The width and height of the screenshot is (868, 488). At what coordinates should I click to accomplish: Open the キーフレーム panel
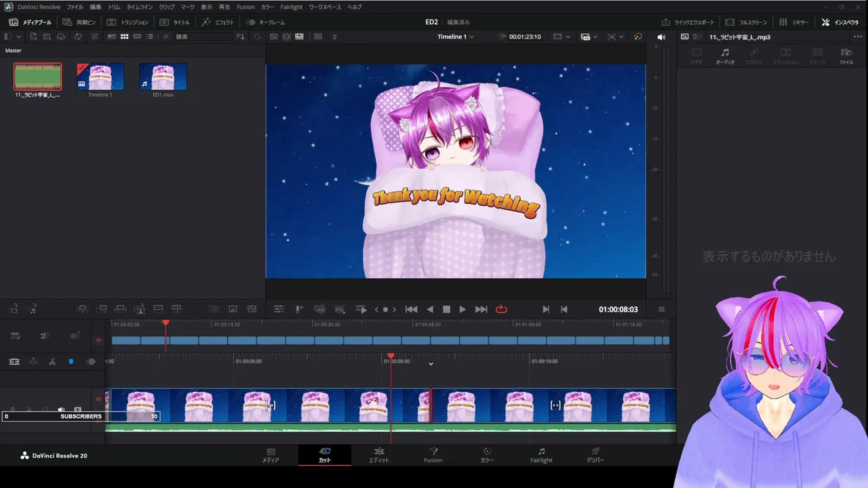point(266,22)
